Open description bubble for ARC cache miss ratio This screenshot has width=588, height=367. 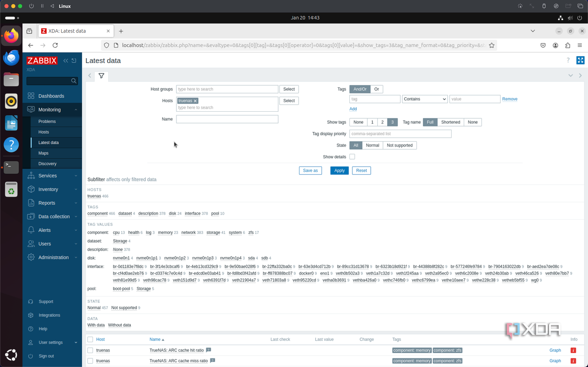213,360
